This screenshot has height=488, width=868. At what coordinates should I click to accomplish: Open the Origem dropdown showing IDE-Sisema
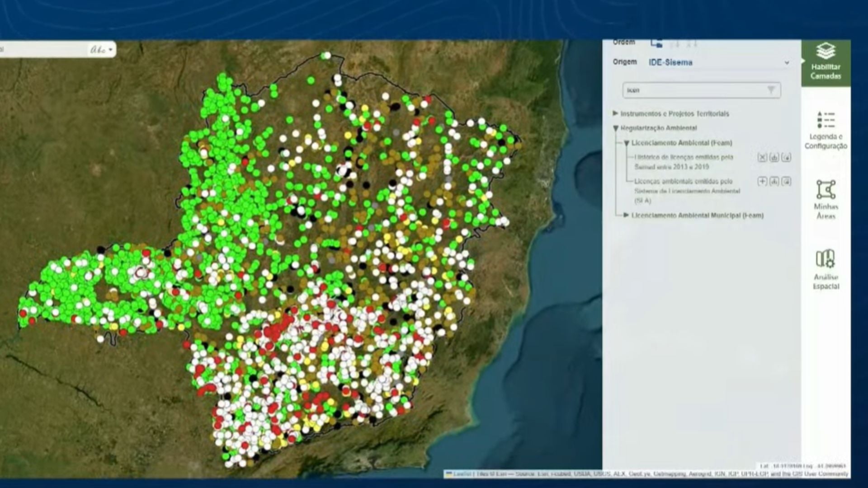[787, 62]
